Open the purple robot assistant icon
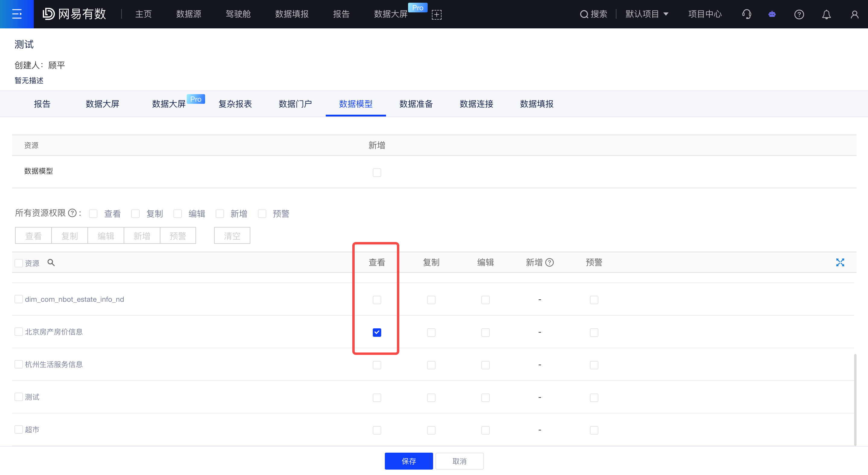The image size is (868, 475). [772, 14]
